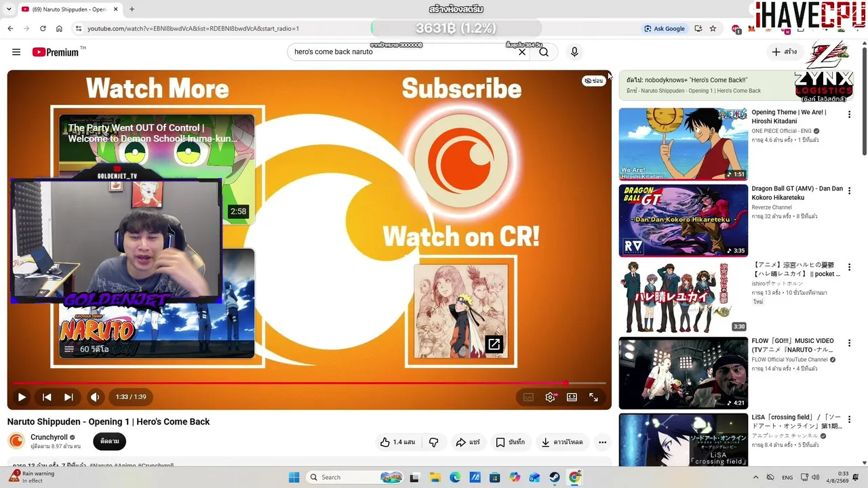Open Dragon Ball GT AMV thumbnail

pyautogui.click(x=683, y=220)
